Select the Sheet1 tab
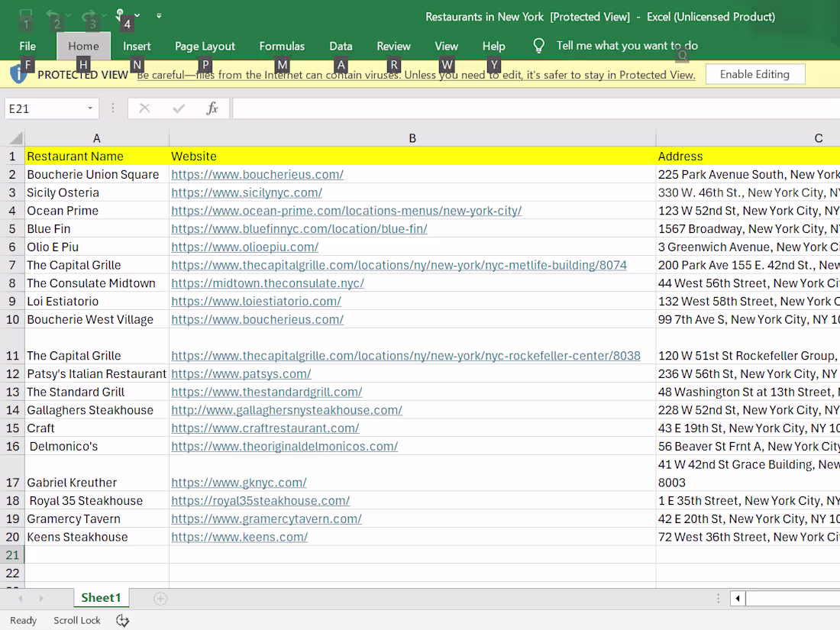The width and height of the screenshot is (840, 630). point(101,598)
